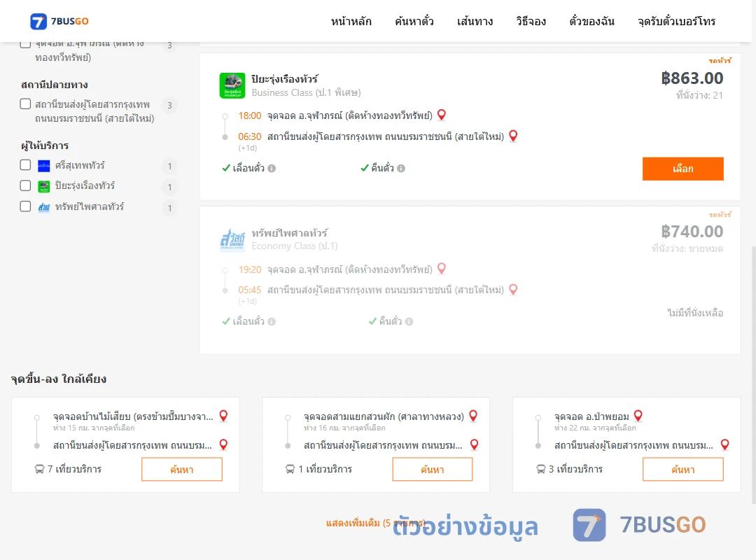Open map pin for 18:00 departure stop

coord(441,115)
